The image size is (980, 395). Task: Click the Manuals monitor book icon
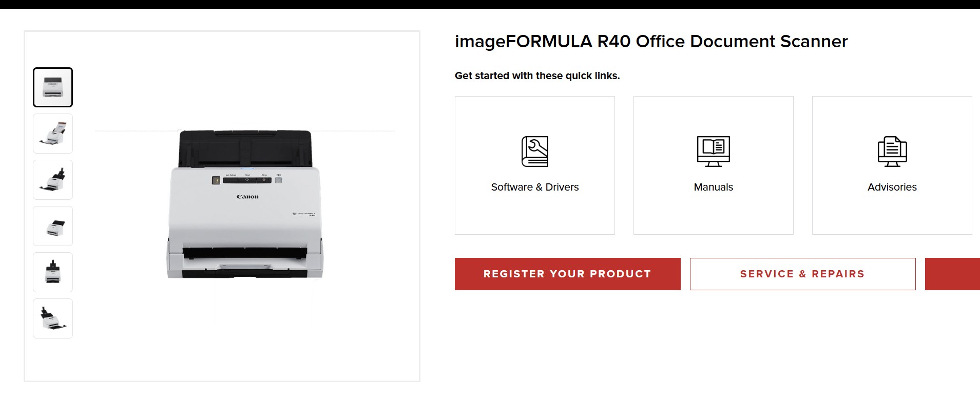(714, 152)
